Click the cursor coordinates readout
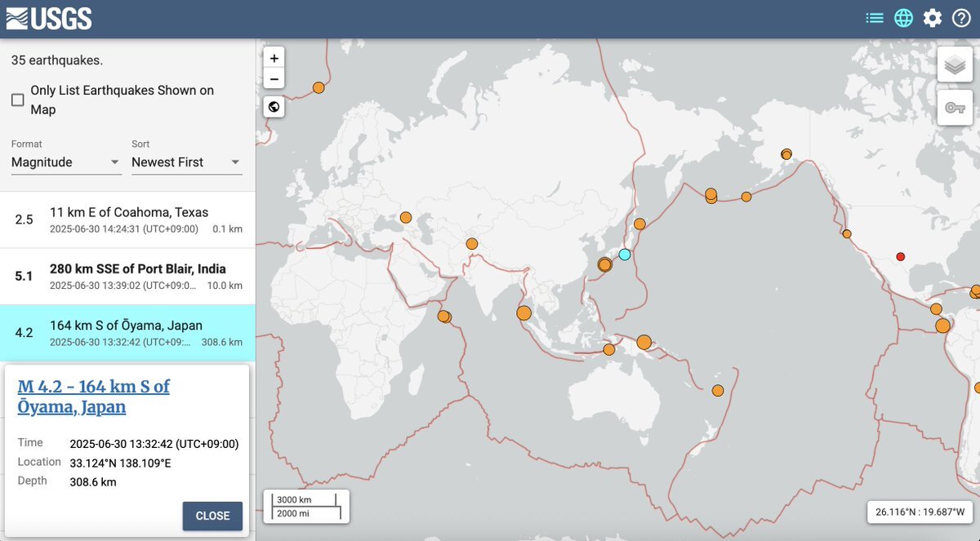 [920, 512]
